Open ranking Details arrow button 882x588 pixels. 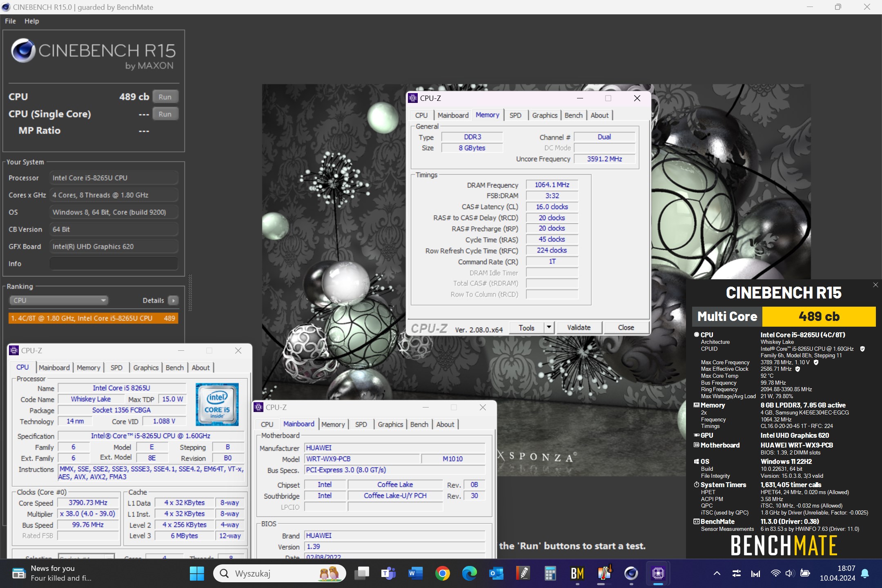(173, 301)
